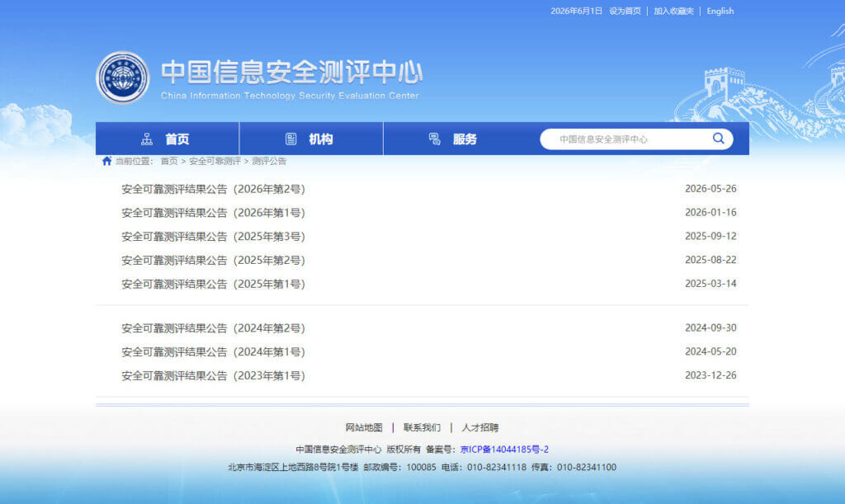
Task: Click 加入收藏夹 link
Action: coord(673,11)
